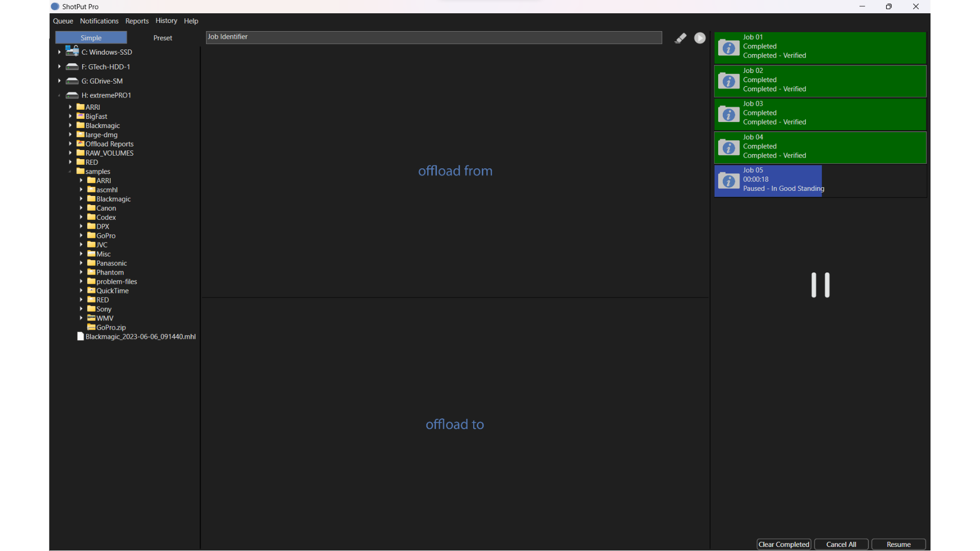The image size is (980, 551).
Task: Switch to Preset mode
Action: coord(163,38)
